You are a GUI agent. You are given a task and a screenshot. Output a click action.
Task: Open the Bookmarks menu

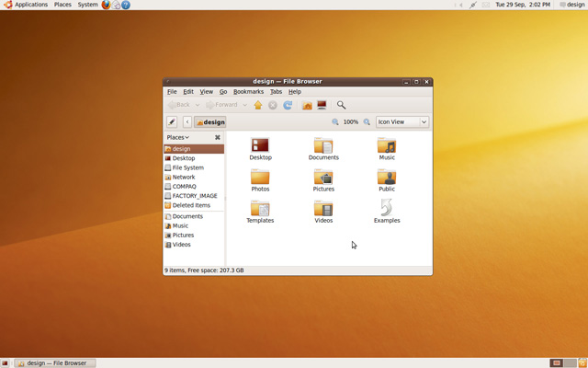pyautogui.click(x=248, y=92)
